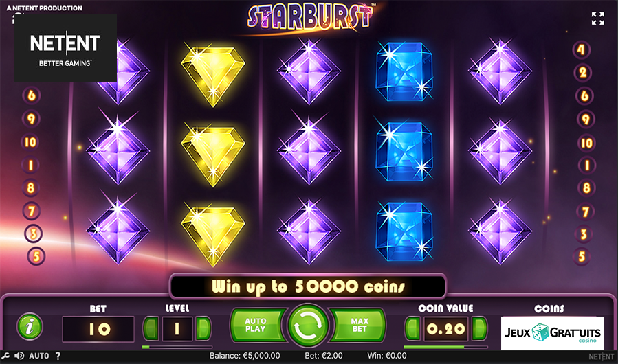Open the question mark help icon
The height and width of the screenshot is (364, 618).
pos(58,356)
